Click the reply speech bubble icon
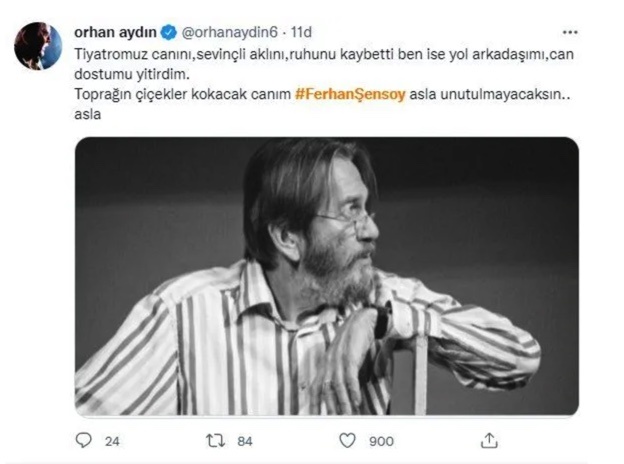 (84, 439)
